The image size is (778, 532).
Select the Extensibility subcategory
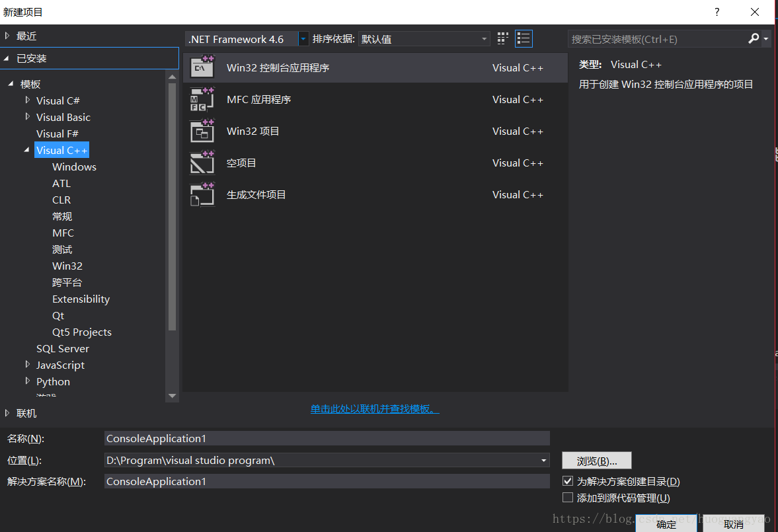click(81, 299)
